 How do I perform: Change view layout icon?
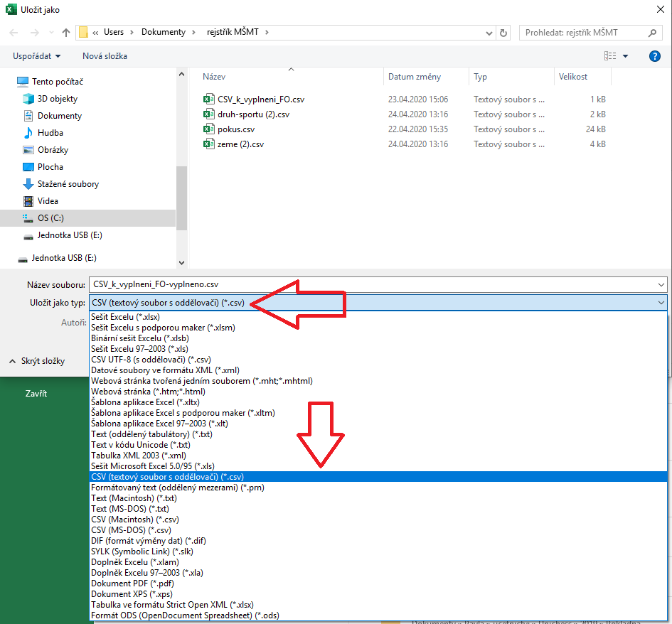click(x=610, y=56)
